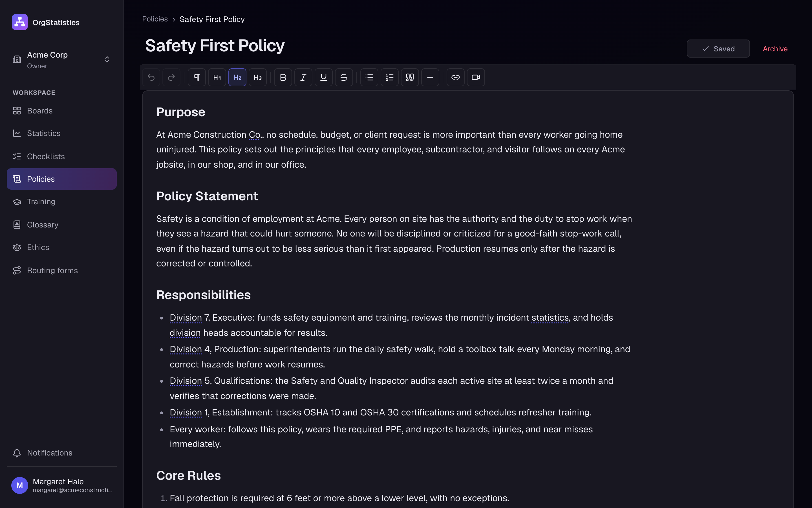The width and height of the screenshot is (812, 508).
Task: Click the Purpose heading in the document
Action: coord(180,112)
